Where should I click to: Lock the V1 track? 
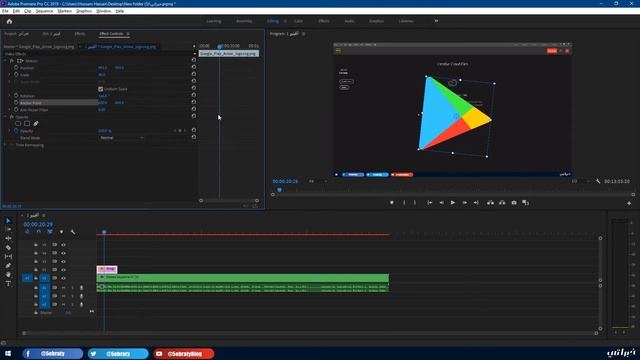(x=36, y=278)
